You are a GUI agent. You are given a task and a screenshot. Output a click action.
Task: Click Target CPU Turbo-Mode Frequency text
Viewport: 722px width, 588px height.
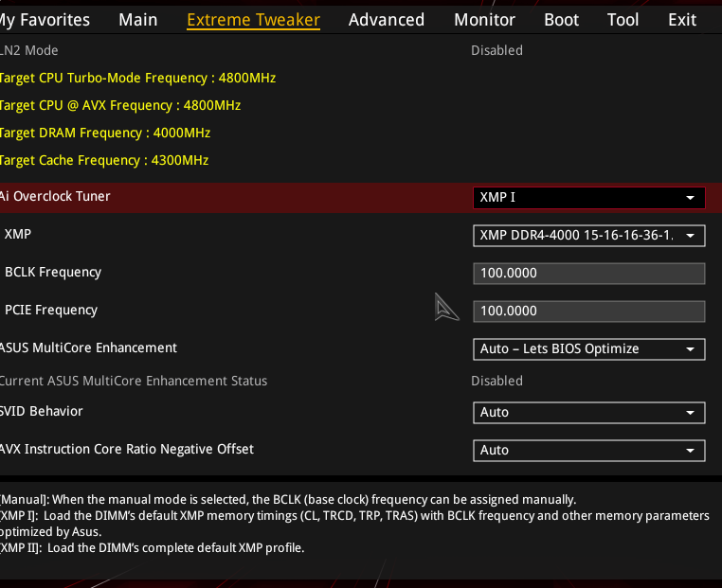pos(137,79)
